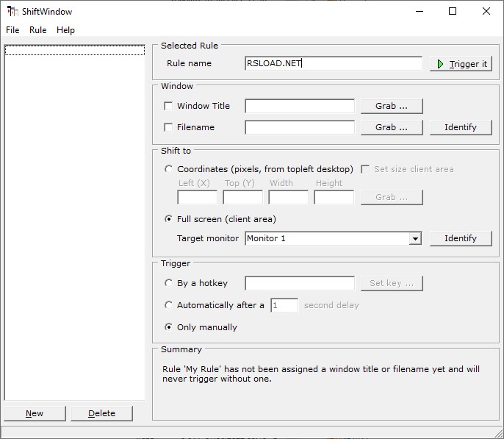Close the ShiftWindow window
Image resolution: width=504 pixels, height=439 pixels.
tap(486, 11)
